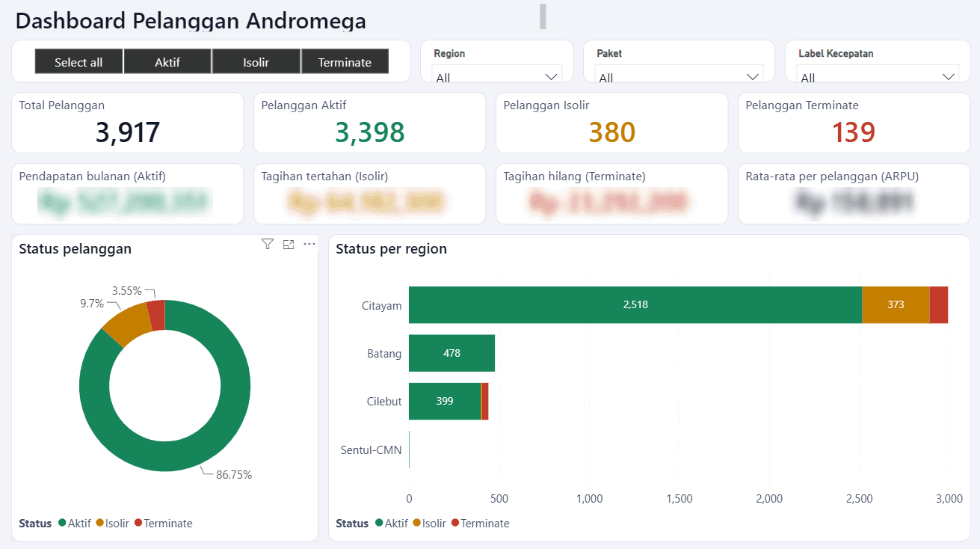
Task: Open the filter icon on Status pelanggan
Action: (x=268, y=244)
